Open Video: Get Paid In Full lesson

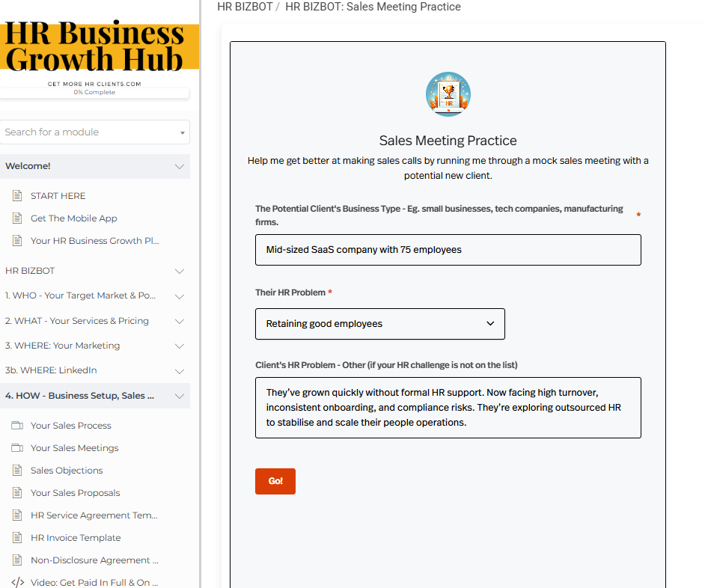coord(94,583)
